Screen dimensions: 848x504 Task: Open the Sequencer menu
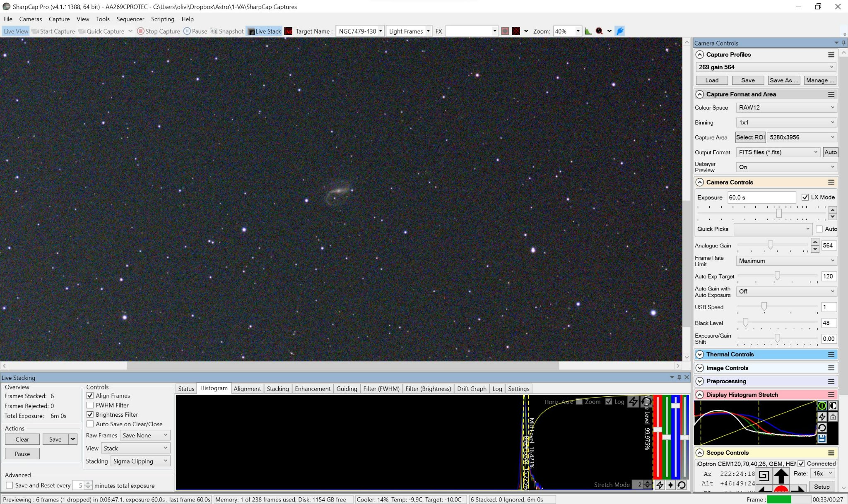coord(130,19)
